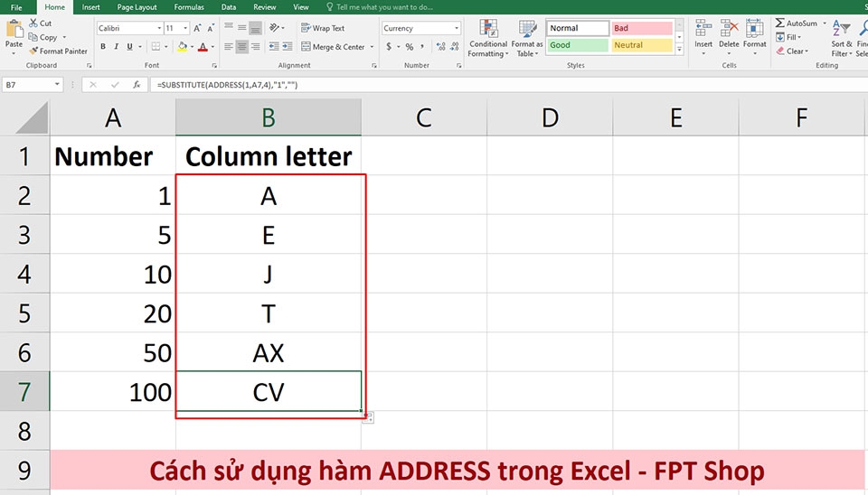The image size is (868, 495).
Task: Decrease indent icon
Action: click(x=274, y=47)
